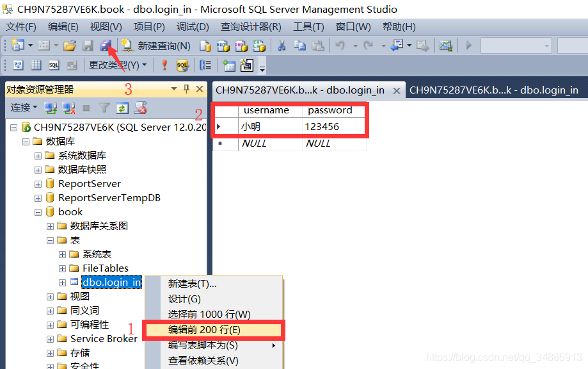
Task: Click the Paste clipboard icon
Action: [x=317, y=45]
